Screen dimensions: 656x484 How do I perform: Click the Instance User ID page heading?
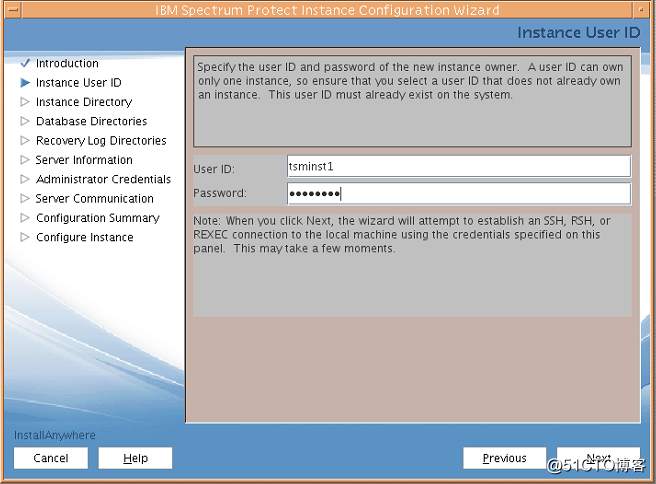pos(579,33)
